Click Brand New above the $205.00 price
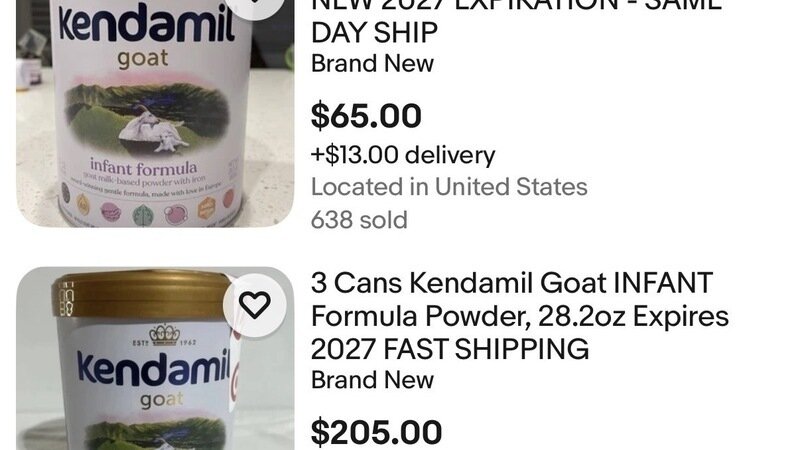The image size is (800, 450). [x=372, y=380]
